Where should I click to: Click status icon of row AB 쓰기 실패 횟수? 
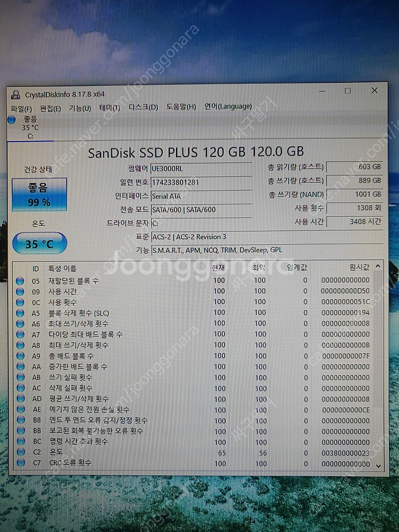tap(21, 377)
